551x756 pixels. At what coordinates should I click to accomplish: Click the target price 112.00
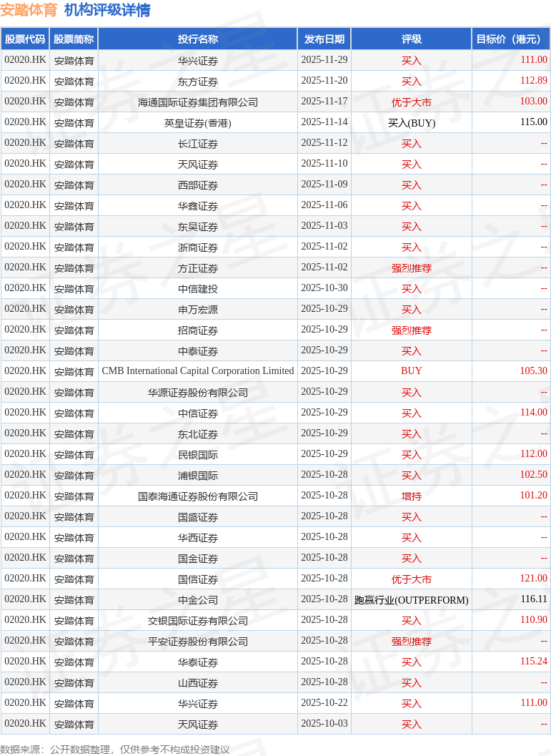coord(534,453)
